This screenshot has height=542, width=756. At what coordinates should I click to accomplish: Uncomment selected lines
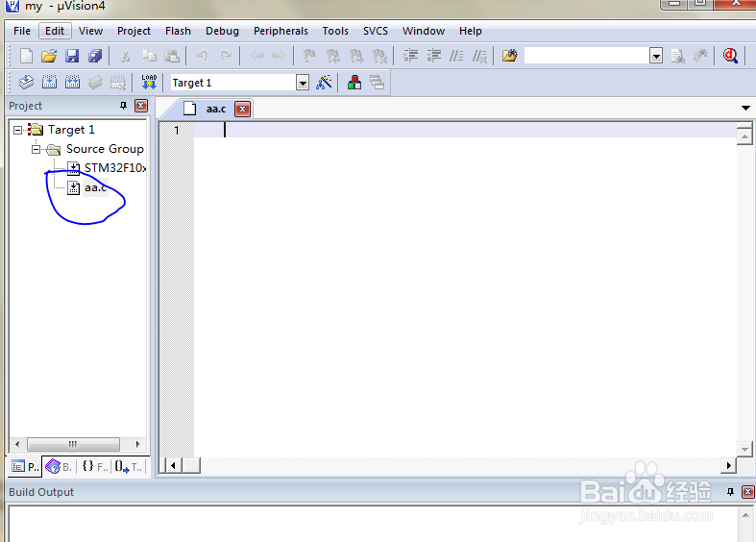(479, 56)
